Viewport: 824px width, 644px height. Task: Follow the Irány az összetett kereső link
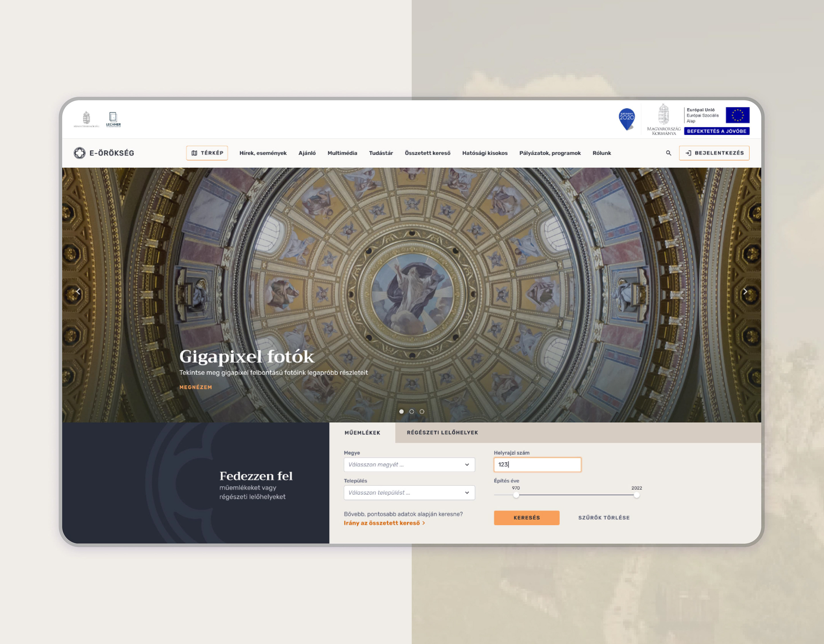[384, 523]
